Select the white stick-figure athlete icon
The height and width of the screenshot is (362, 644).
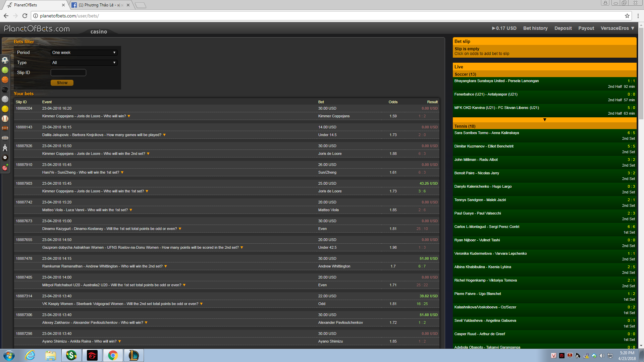point(5,148)
